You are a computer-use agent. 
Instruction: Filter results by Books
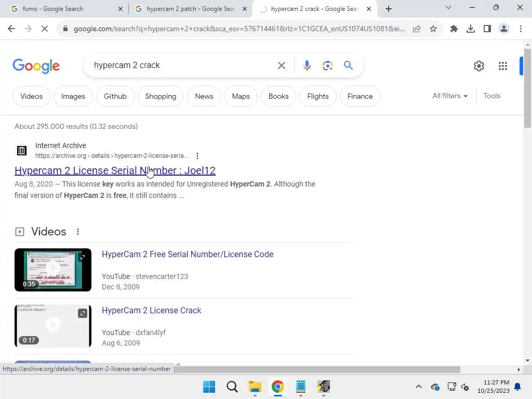278,96
